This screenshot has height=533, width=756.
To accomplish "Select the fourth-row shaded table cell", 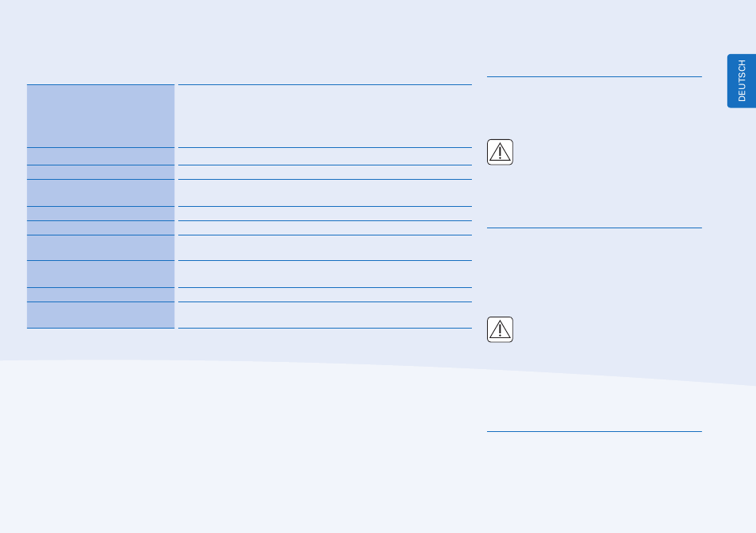I will 101,193.
